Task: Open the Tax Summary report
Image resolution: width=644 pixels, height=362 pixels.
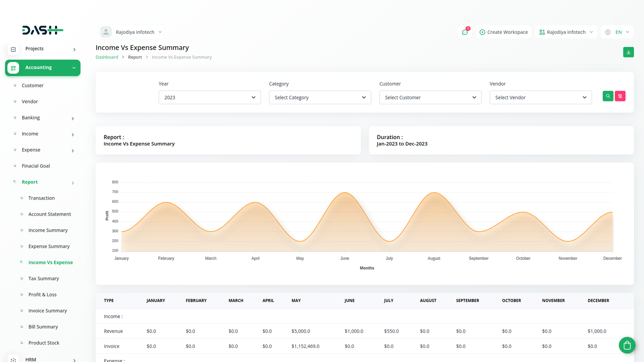Action: point(43,279)
